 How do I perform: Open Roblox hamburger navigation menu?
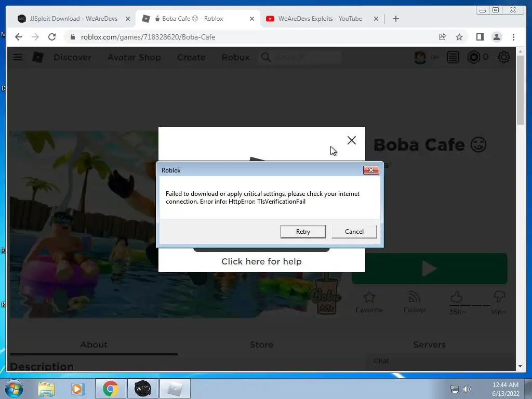pos(18,57)
